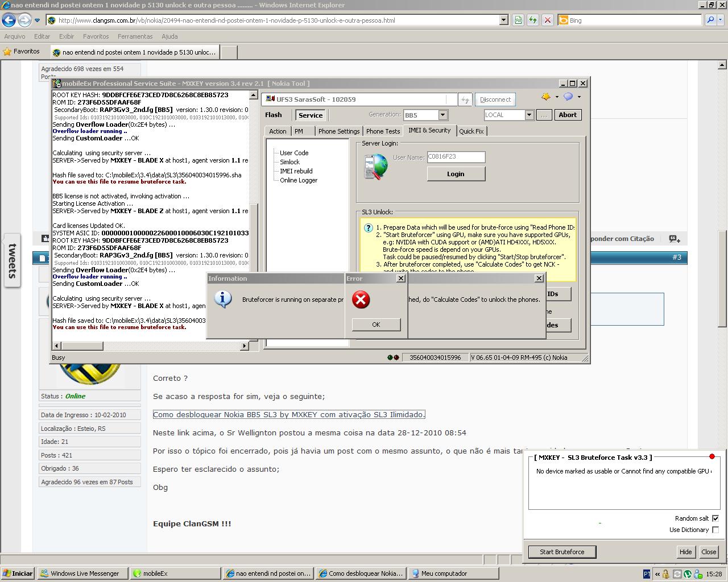
Task: Click the mobileEx status LED indicator
Action: point(393,357)
